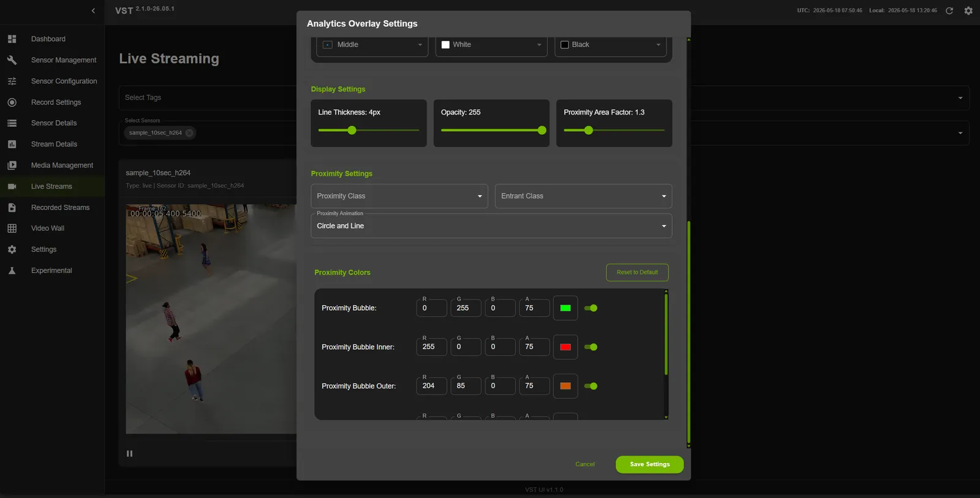Viewport: 980px width, 498px height.
Task: Click the Media Management library icon
Action: point(12,165)
